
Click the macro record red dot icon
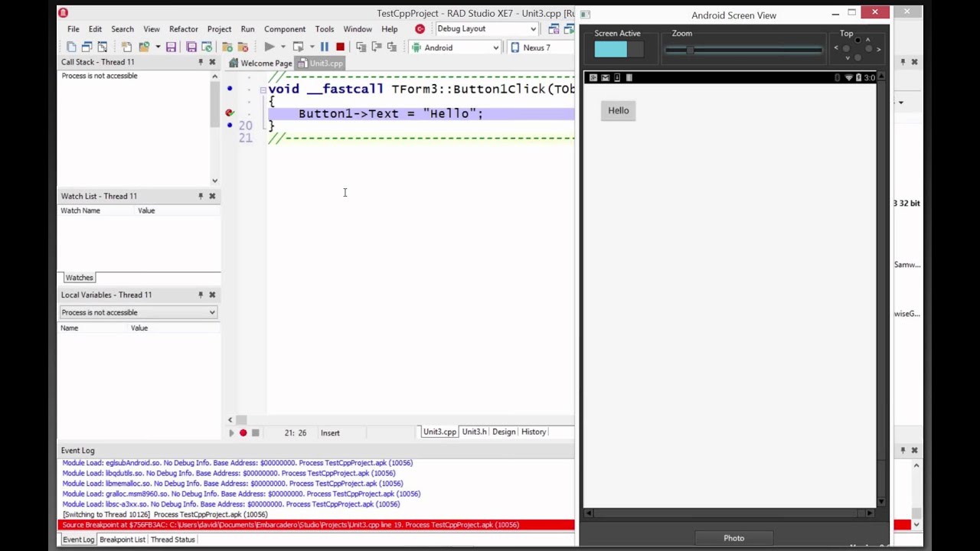pyautogui.click(x=243, y=433)
